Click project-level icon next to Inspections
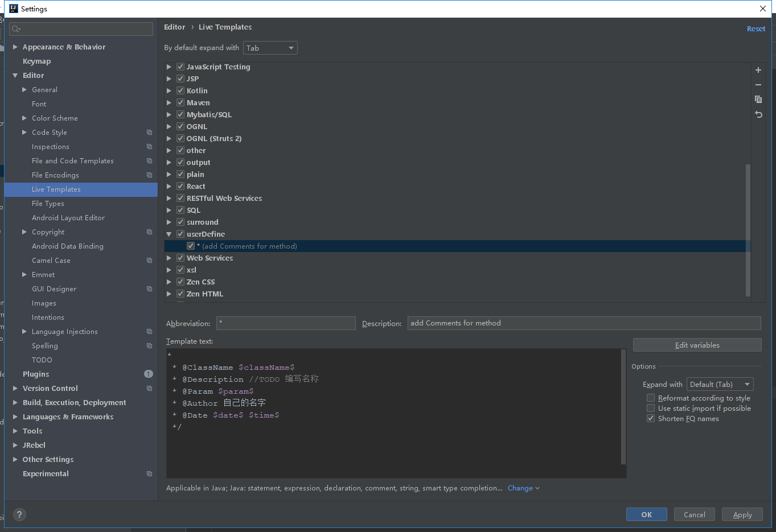The image size is (776, 532). [x=149, y=147]
